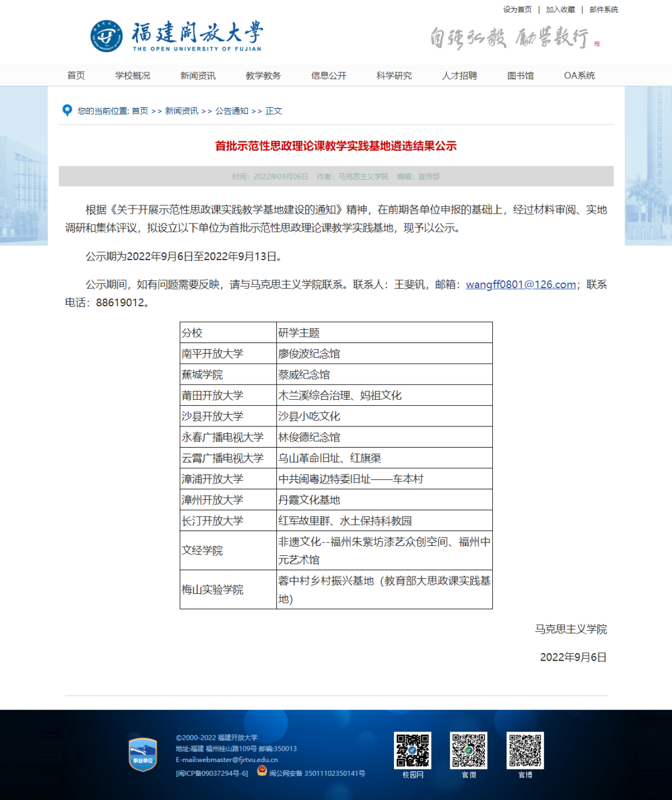Click the 中共闽粤边特委旧址——车本村 cell
This screenshot has height=800, width=672.
click(x=385, y=479)
